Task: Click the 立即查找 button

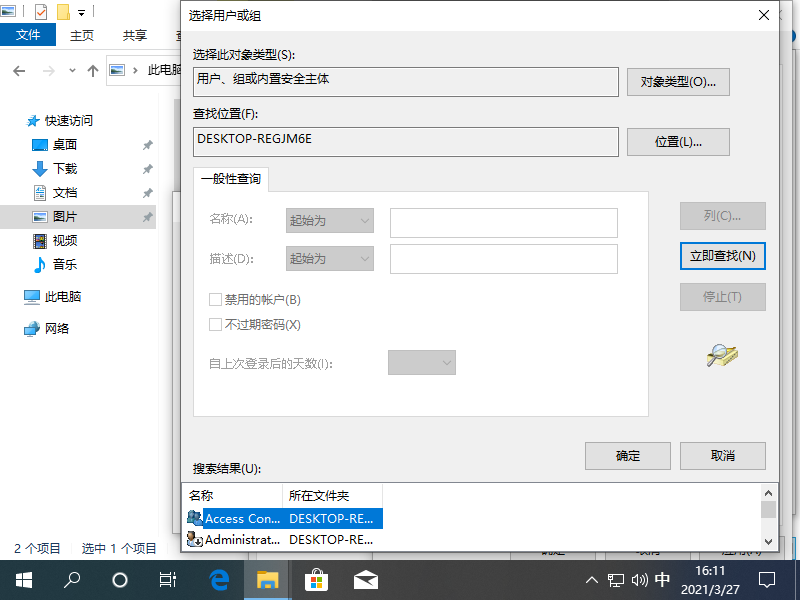Action: (x=722, y=256)
